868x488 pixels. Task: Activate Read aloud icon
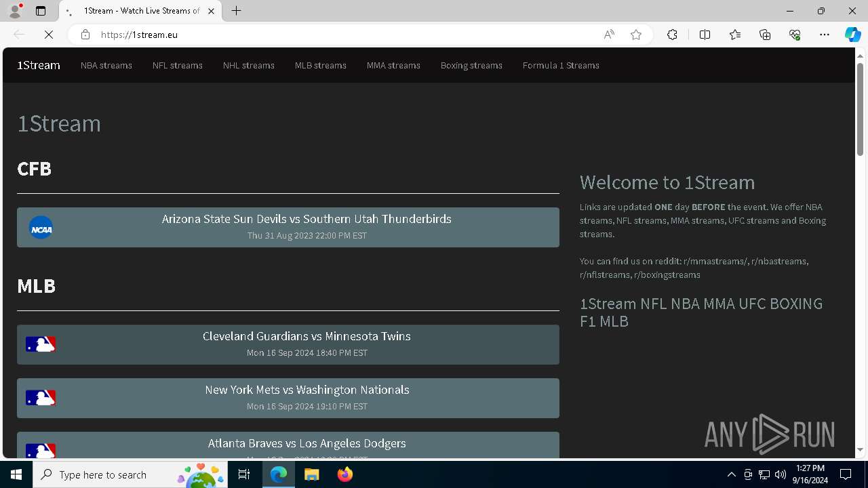pos(609,35)
